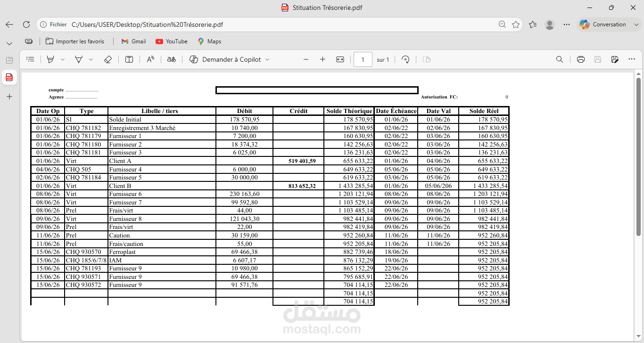Select the Client A credit 519 401,59
The image size is (644, 343).
(302, 161)
